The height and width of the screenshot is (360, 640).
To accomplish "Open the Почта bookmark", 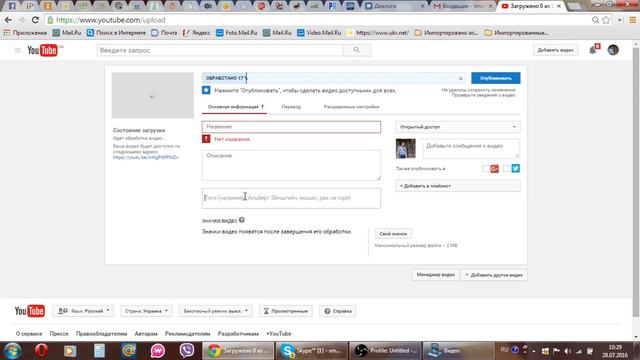I will (x=164, y=33).
